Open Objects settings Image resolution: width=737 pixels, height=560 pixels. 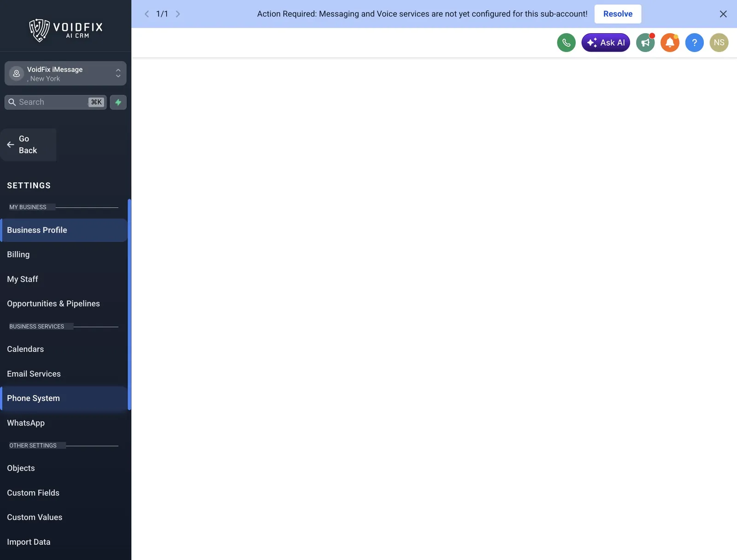64,468
